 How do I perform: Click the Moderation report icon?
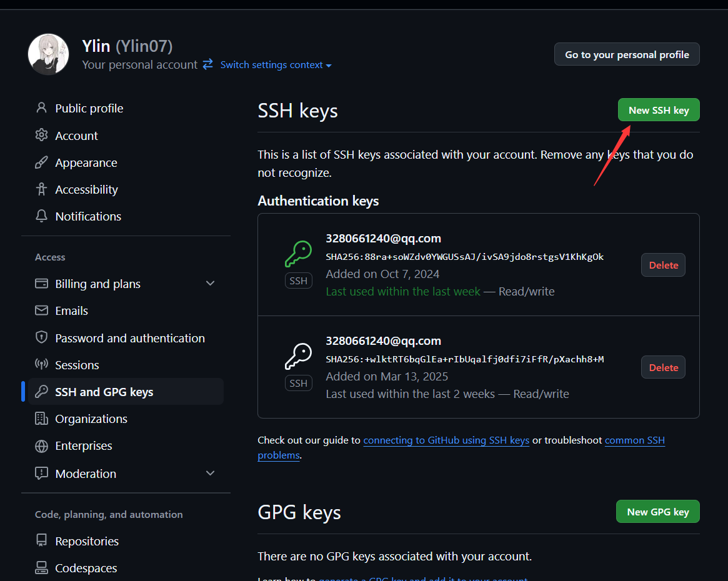(41, 473)
